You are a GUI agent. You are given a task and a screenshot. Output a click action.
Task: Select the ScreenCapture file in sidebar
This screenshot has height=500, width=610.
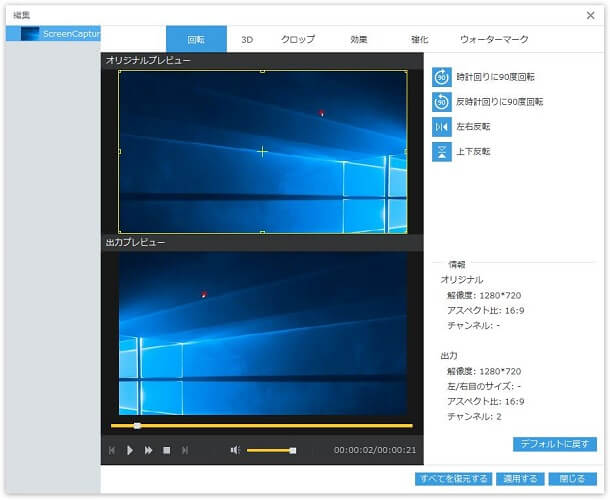(x=53, y=34)
